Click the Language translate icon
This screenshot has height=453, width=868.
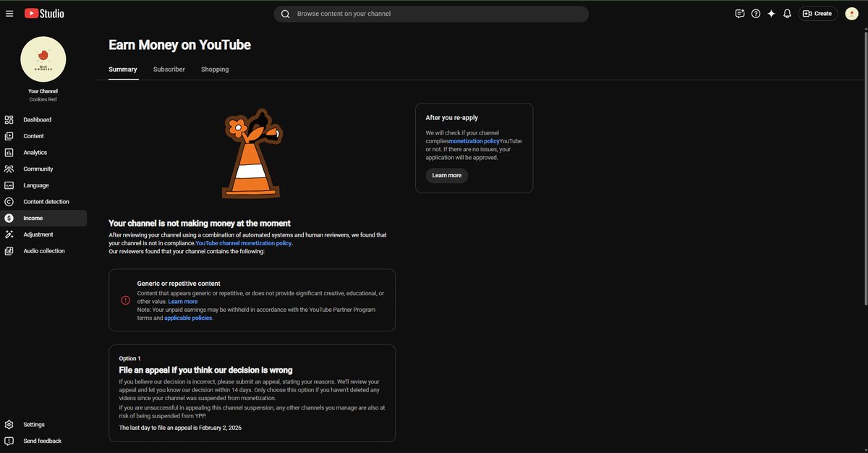(x=9, y=185)
